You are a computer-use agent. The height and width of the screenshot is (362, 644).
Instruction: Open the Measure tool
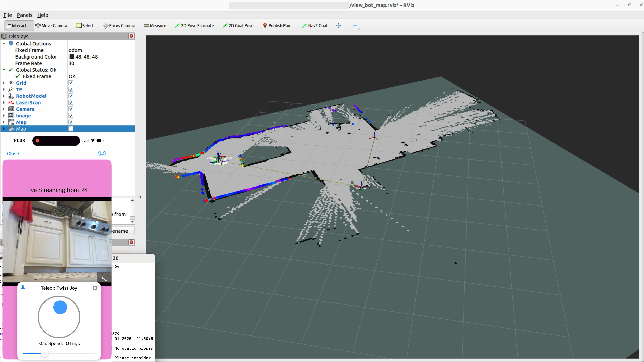[x=155, y=25]
